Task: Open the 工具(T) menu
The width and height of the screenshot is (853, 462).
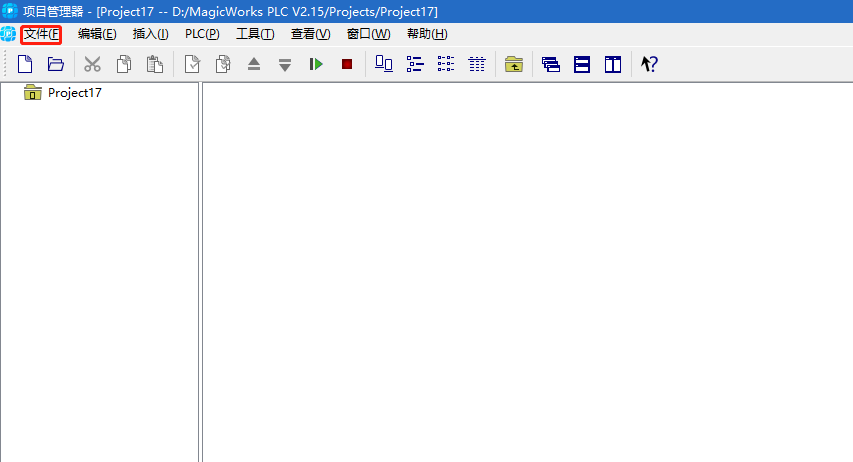Action: (255, 34)
